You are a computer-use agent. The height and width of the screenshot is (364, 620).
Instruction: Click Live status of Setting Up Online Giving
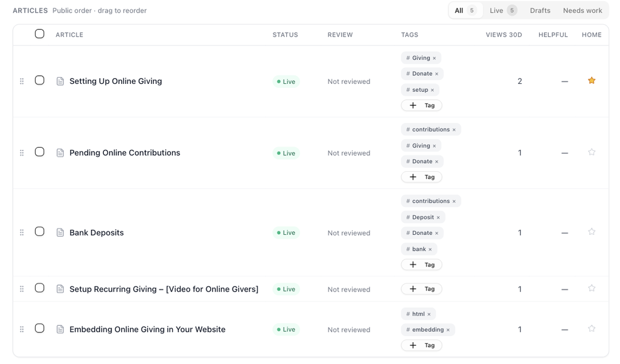[286, 82]
